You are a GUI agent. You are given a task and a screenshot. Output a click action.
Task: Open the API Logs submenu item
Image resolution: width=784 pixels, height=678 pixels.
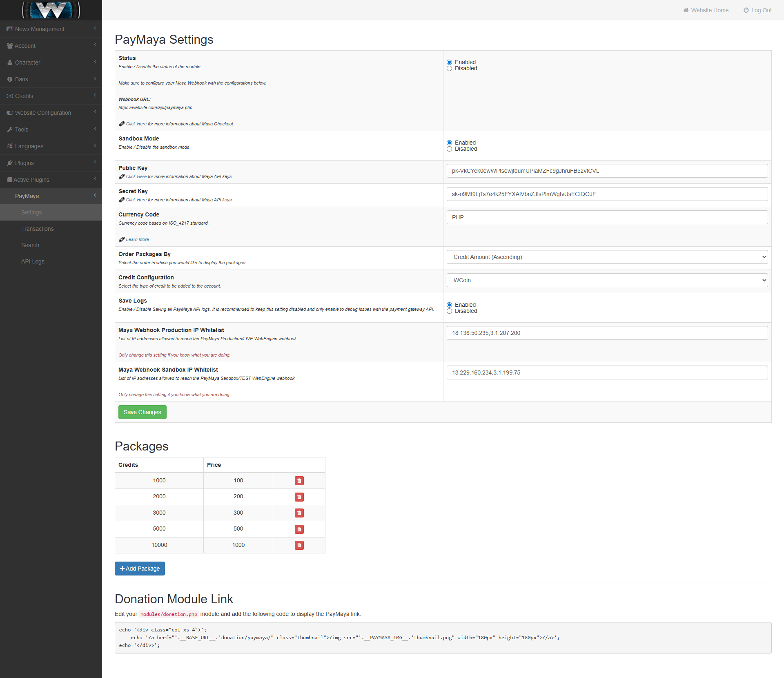pos(33,261)
